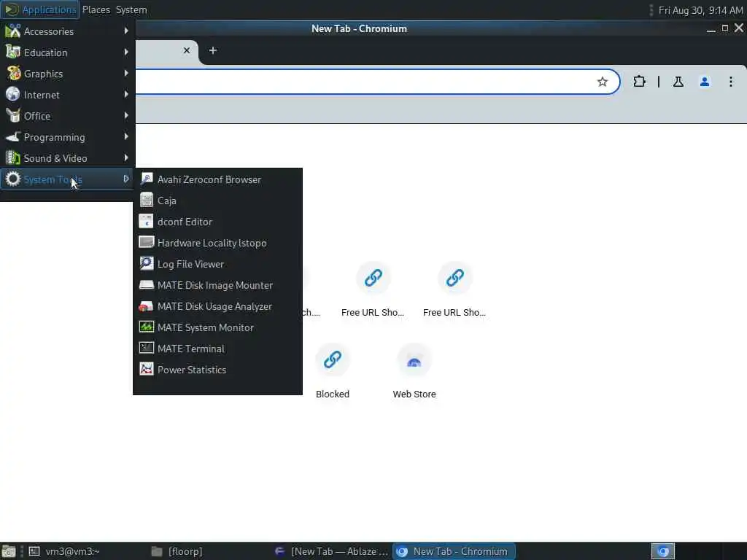747x560 pixels.
Task: Launch MATE Terminal
Action: click(x=217, y=349)
